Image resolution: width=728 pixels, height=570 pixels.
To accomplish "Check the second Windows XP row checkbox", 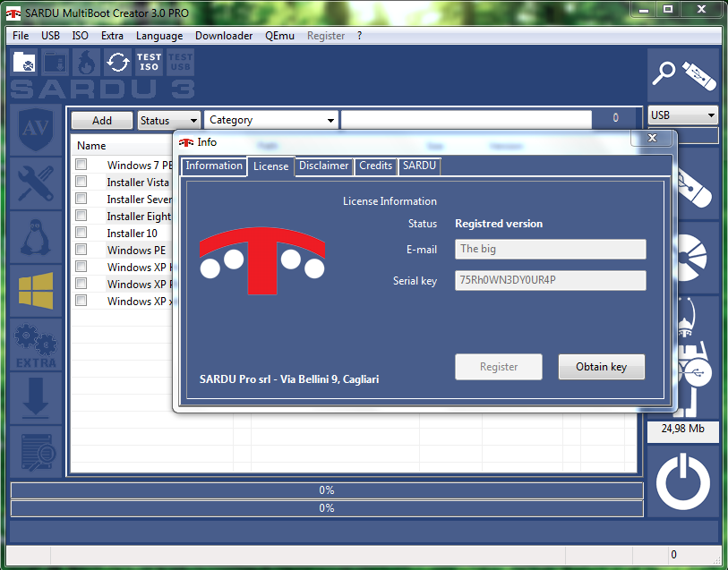I will pyautogui.click(x=81, y=284).
